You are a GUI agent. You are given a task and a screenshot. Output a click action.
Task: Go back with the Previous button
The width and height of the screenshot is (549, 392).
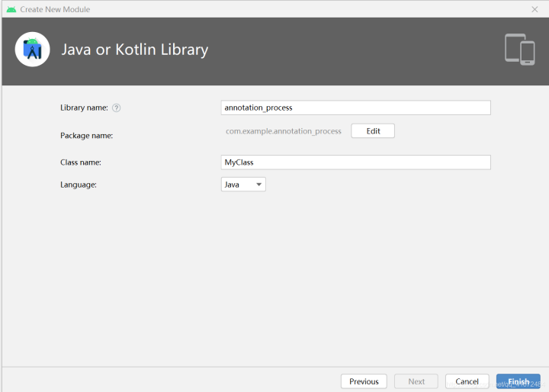tap(364, 381)
